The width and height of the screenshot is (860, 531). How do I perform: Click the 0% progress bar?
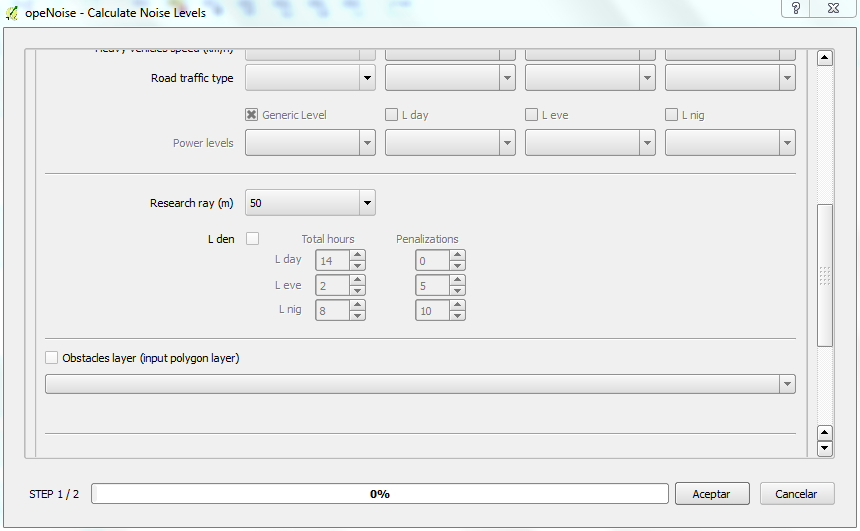pyautogui.click(x=380, y=494)
